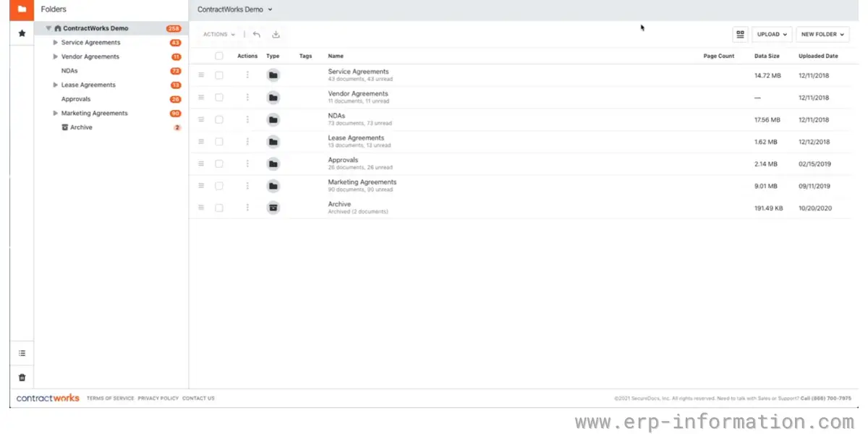The height and width of the screenshot is (434, 868).
Task: Open actions menu for Marketing Agreements row
Action: pyautogui.click(x=247, y=186)
